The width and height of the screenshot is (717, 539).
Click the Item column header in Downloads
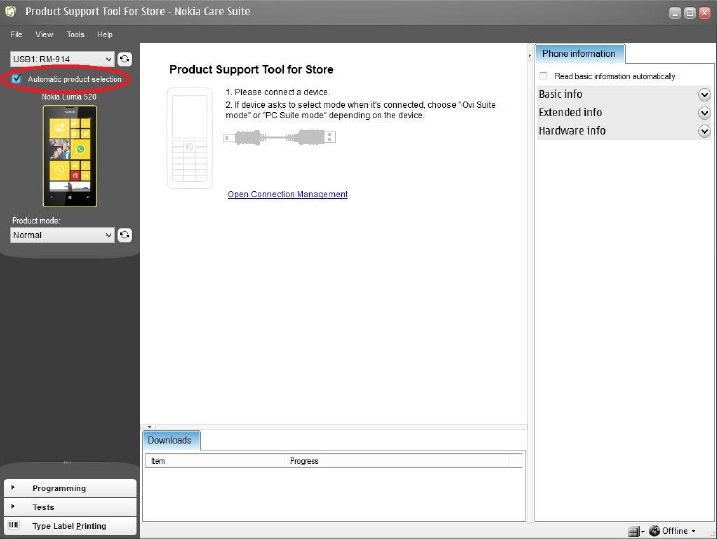(x=215, y=461)
